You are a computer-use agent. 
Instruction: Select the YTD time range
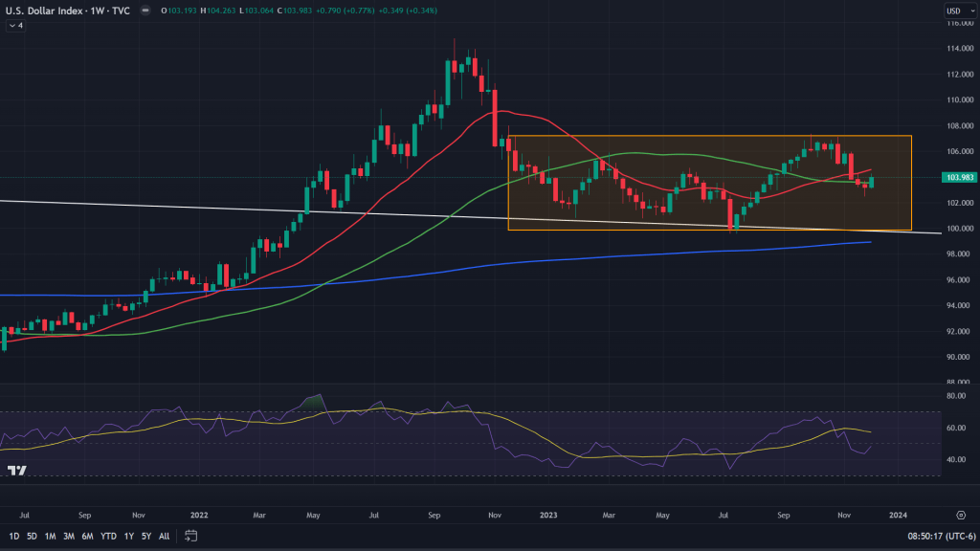[x=107, y=536]
